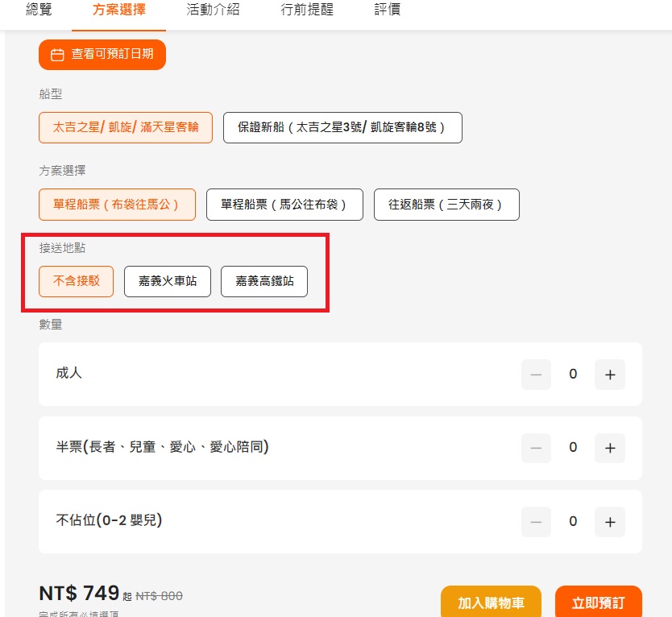Go to the 評價 tab
Viewport: 672px width, 617px height.
[x=388, y=10]
